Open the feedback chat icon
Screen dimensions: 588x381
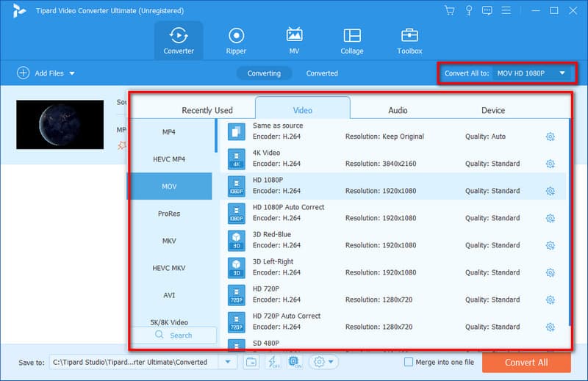point(487,10)
